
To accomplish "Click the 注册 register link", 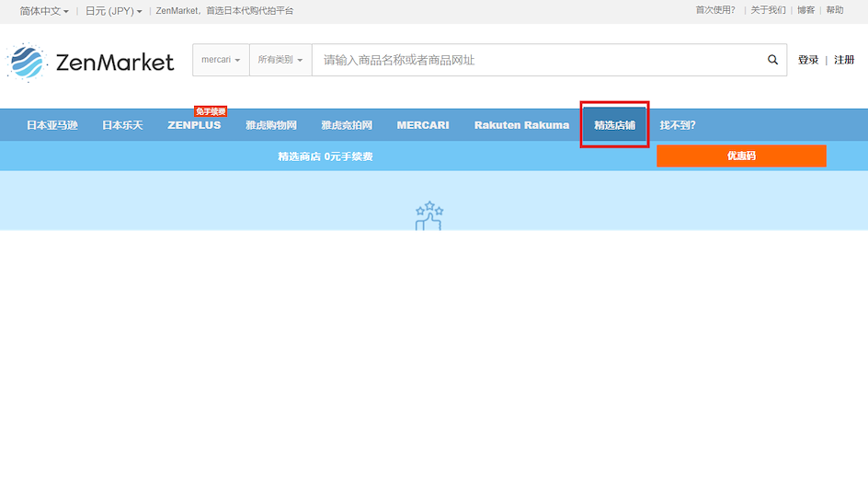I will pos(844,60).
